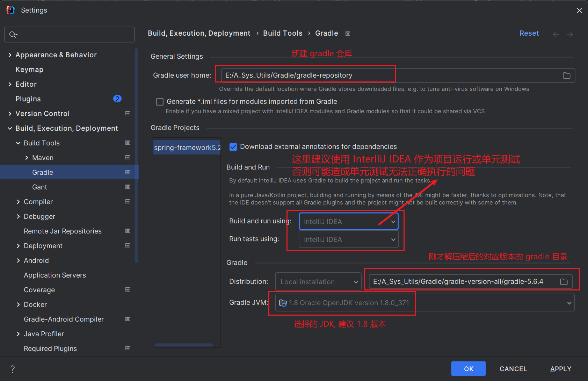Expand the Version Control section
The height and width of the screenshot is (381, 588).
click(10, 114)
